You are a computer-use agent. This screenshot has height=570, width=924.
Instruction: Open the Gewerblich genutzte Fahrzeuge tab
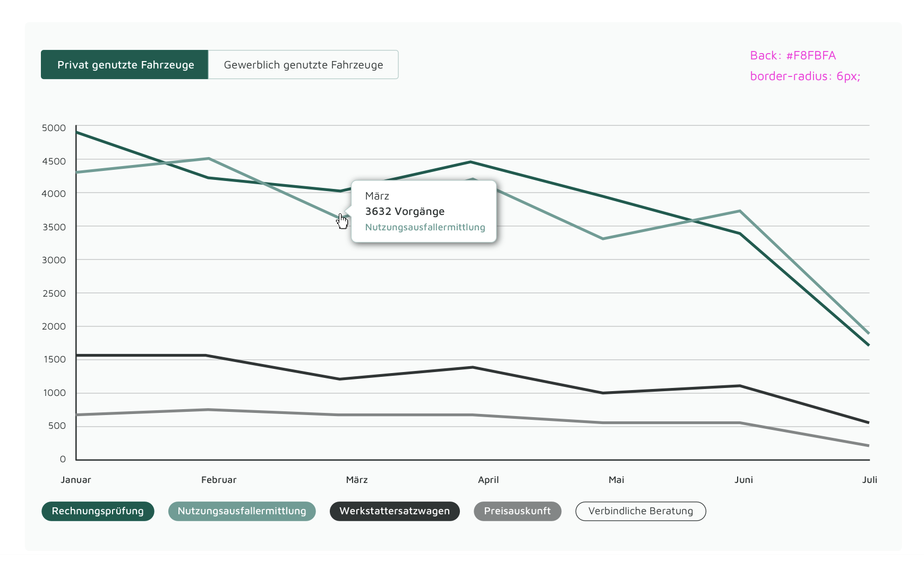pos(303,65)
